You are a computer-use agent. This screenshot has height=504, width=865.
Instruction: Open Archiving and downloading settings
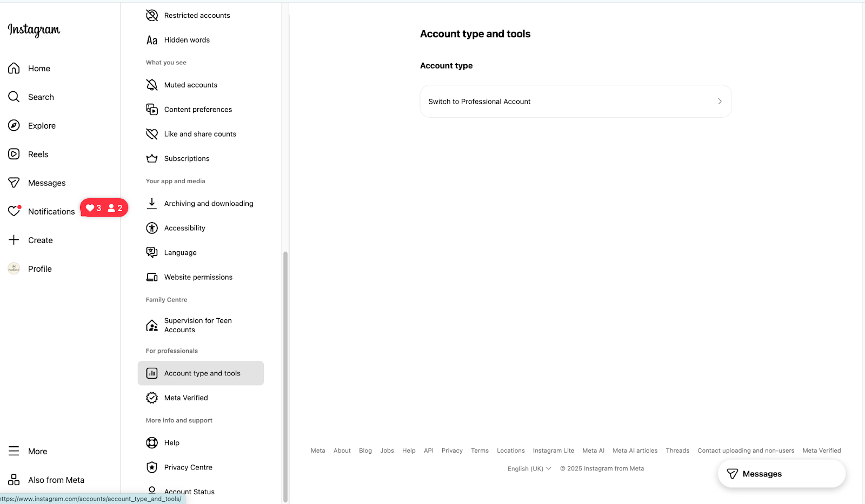point(201,203)
